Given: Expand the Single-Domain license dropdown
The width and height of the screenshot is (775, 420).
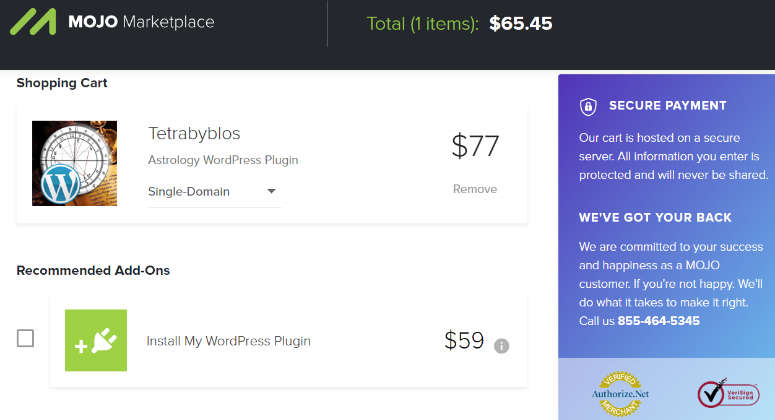Looking at the screenshot, I should click(x=215, y=192).
